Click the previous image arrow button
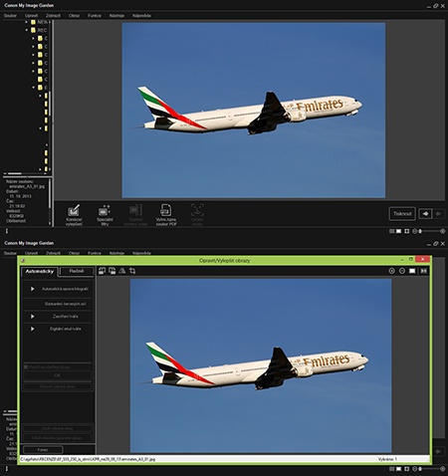 coord(425,214)
